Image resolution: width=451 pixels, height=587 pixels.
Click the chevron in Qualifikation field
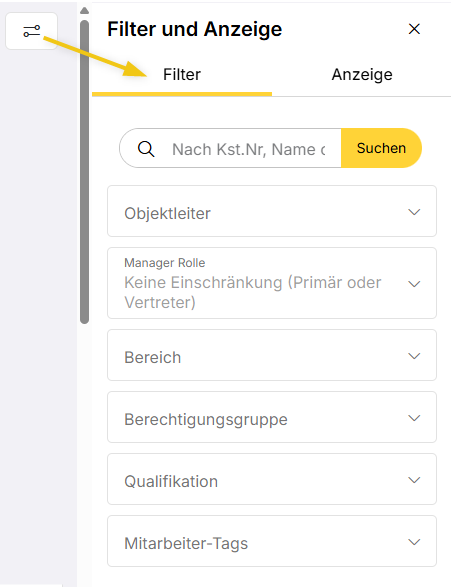point(414,480)
